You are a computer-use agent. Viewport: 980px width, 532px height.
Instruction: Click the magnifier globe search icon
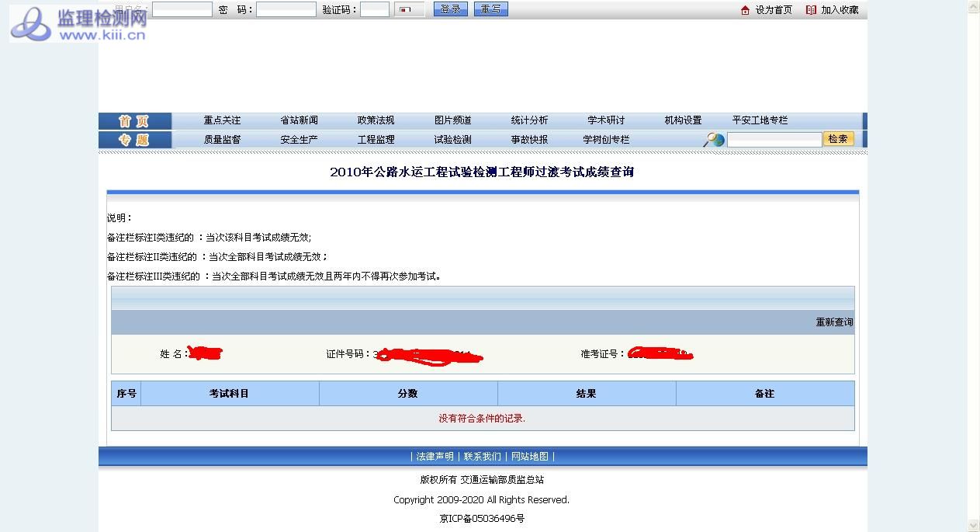point(714,140)
